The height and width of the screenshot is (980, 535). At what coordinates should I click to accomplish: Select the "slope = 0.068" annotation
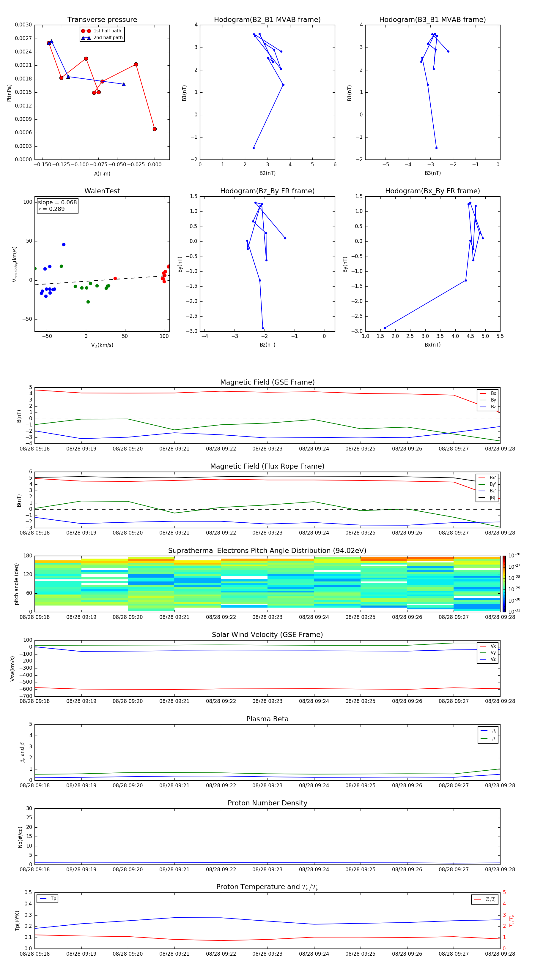tap(57, 203)
